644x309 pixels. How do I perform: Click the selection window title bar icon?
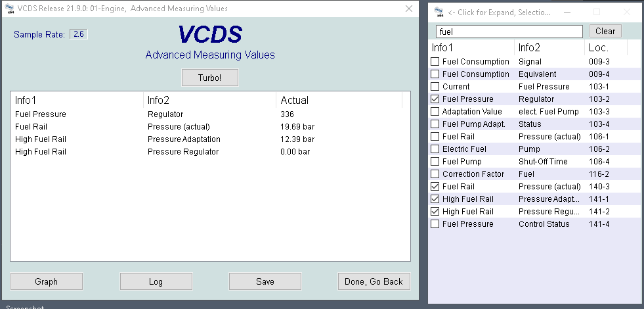click(439, 12)
